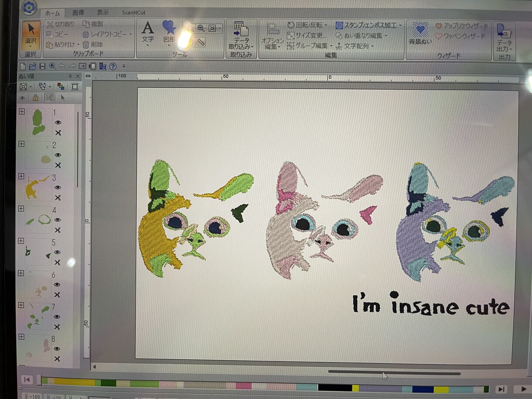Click the design magnifier icon in quick toolbar
The height and width of the screenshot is (399, 532).
(52, 66)
